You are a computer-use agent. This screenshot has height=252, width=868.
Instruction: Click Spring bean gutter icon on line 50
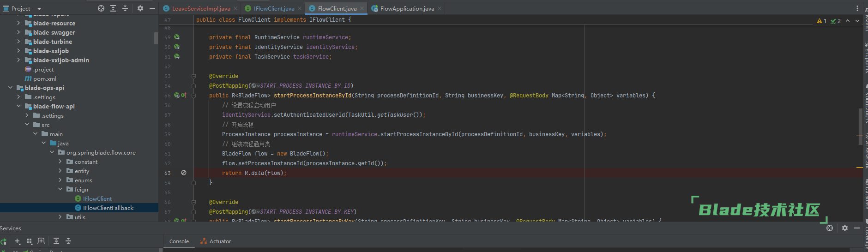click(177, 47)
